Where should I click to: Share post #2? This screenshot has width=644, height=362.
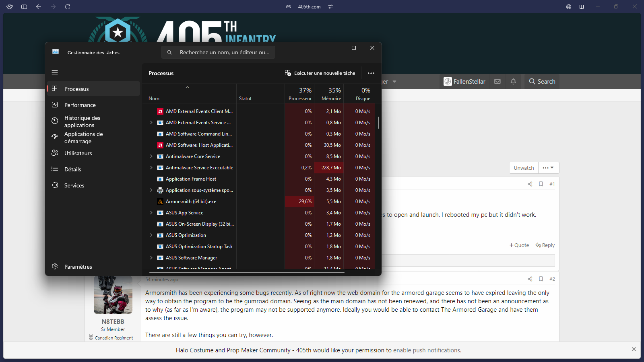(x=530, y=279)
